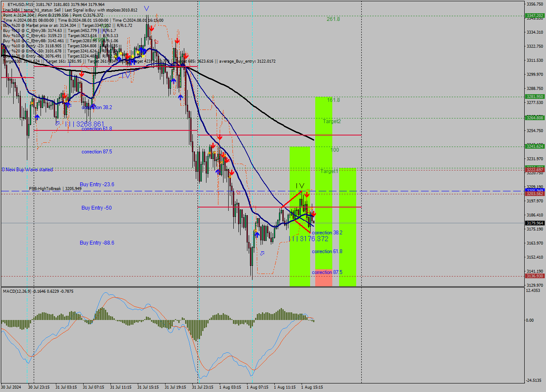Click the '31 Jul 23:15' time axis label
Image resolution: width=546 pixels, height=392 pixels.
pyautogui.click(x=203, y=387)
